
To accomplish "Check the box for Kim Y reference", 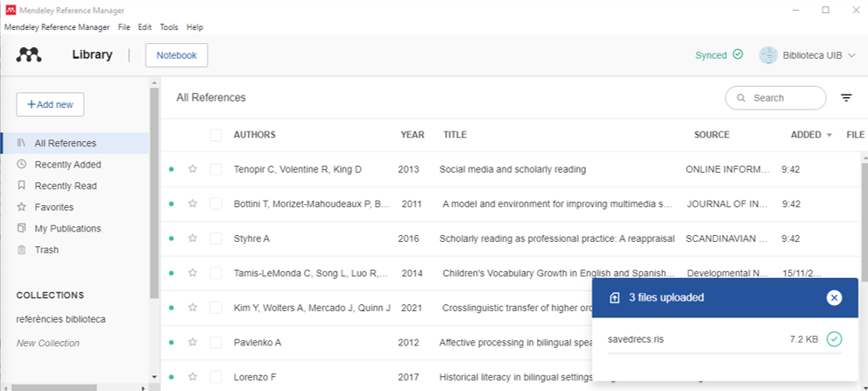I will pos(215,308).
